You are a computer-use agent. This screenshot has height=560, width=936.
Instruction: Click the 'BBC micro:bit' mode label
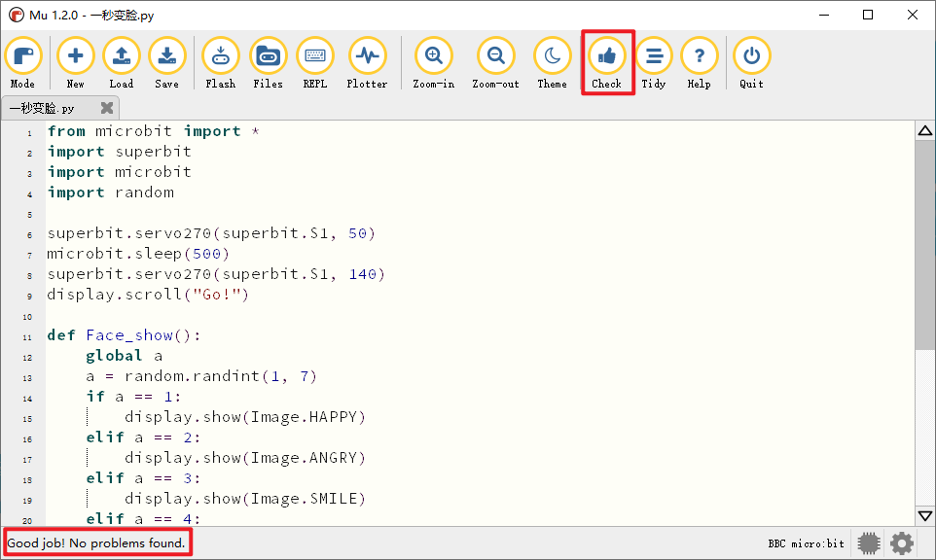click(x=806, y=543)
